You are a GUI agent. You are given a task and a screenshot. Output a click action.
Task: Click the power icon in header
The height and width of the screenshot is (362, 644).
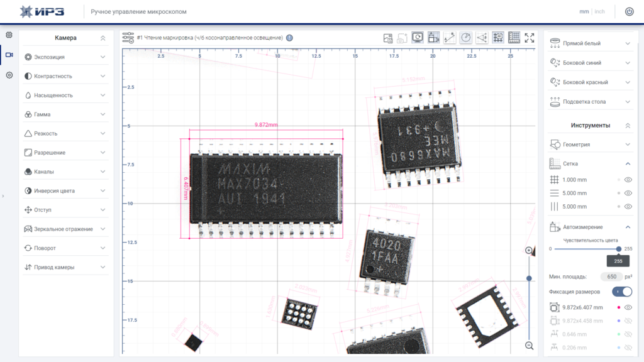pos(629,11)
